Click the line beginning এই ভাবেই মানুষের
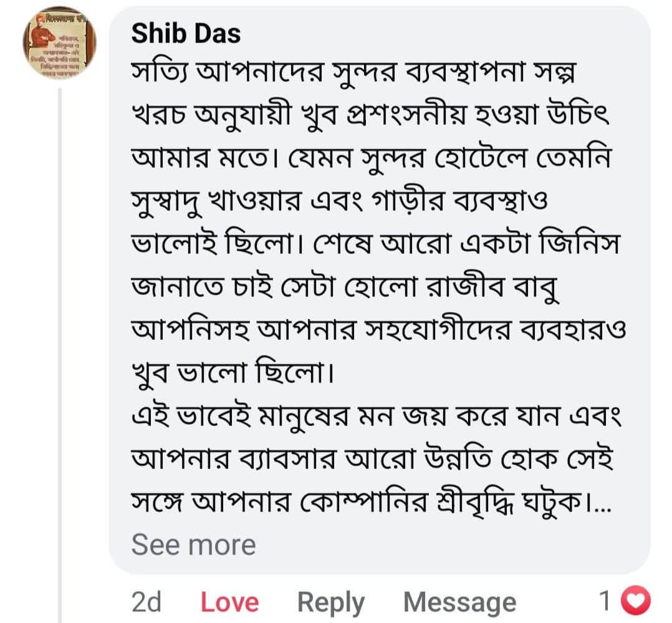672x623 pixels. pos(377,417)
